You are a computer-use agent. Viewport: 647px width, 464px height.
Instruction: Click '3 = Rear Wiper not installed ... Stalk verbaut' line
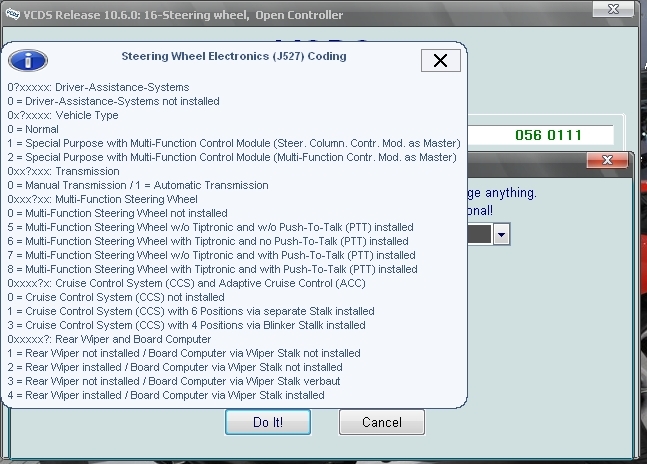(x=174, y=382)
